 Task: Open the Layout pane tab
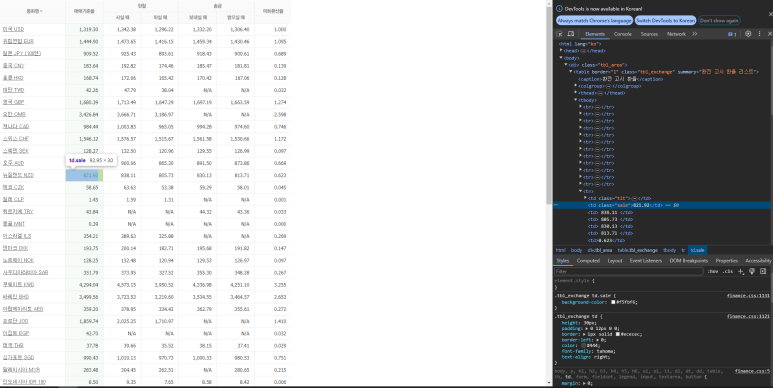coord(615,261)
